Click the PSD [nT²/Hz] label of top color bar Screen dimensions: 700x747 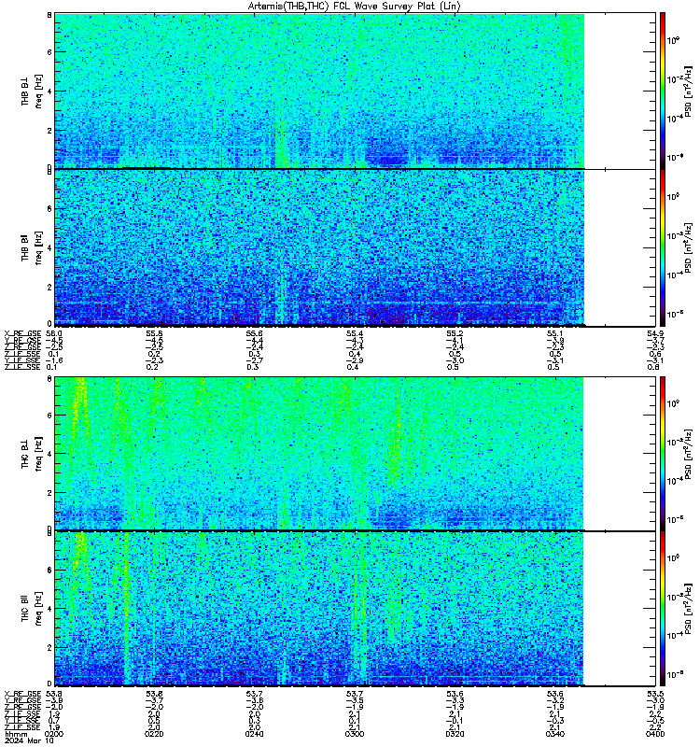(688, 91)
